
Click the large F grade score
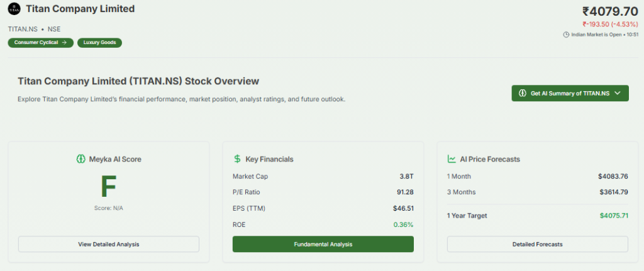pos(109,187)
